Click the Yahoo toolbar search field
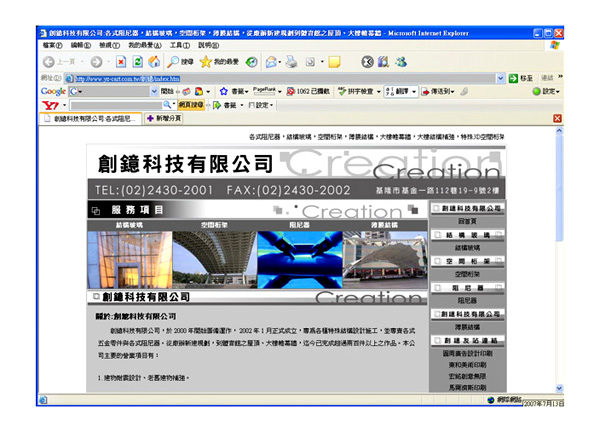This screenshot has width=600, height=432. click(x=116, y=105)
